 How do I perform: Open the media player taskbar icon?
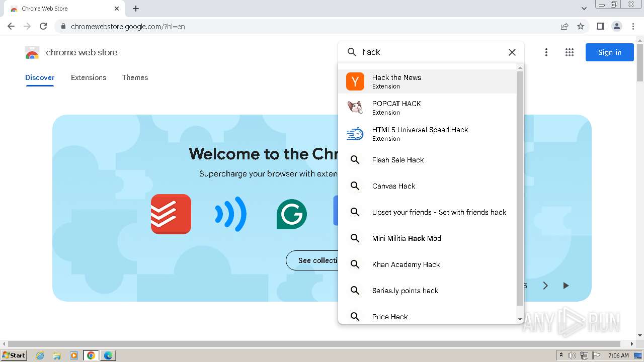tap(74, 355)
